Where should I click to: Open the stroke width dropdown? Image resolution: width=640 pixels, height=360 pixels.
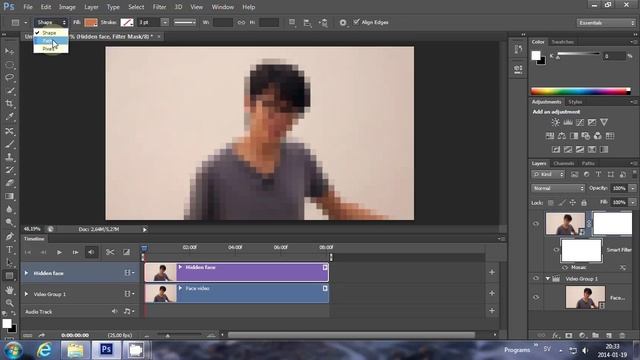click(164, 22)
